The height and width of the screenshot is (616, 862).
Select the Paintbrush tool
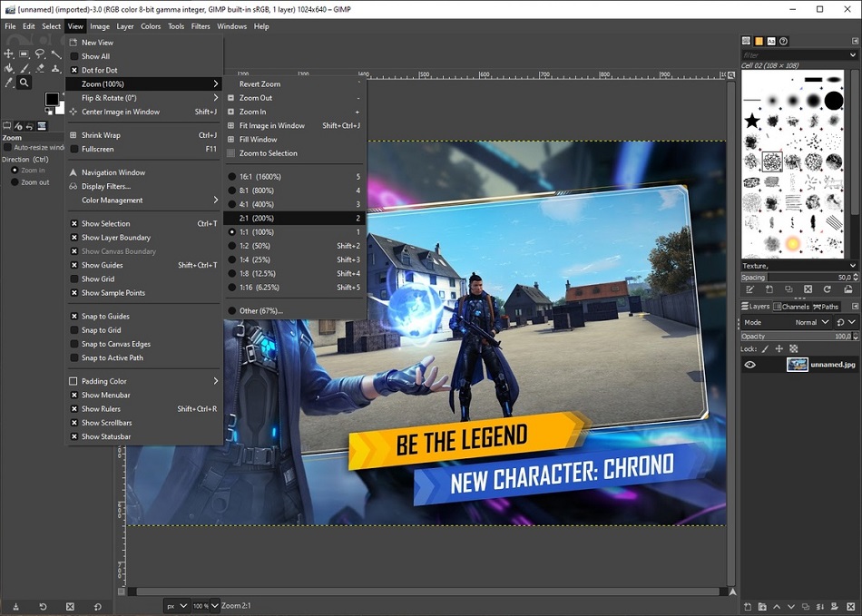tap(24, 68)
